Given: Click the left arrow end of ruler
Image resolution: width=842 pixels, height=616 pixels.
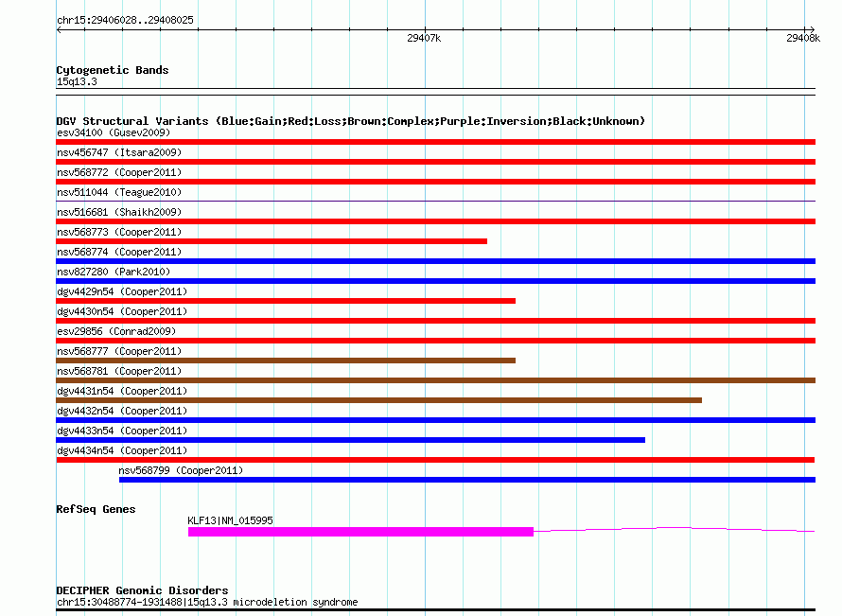Looking at the screenshot, I should 59,29.
